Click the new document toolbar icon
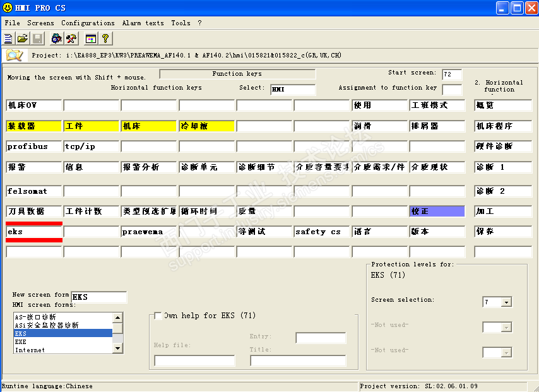The height and width of the screenshot is (392, 539). click(8, 39)
